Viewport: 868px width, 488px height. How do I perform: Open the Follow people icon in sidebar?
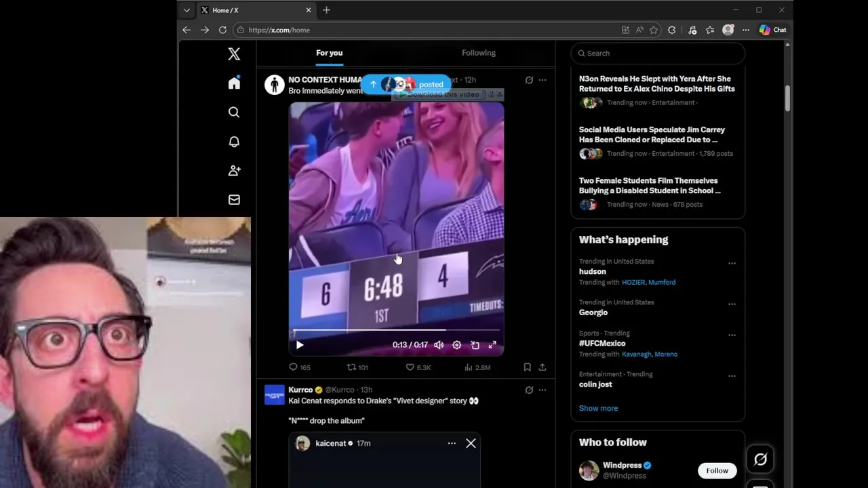click(x=234, y=170)
